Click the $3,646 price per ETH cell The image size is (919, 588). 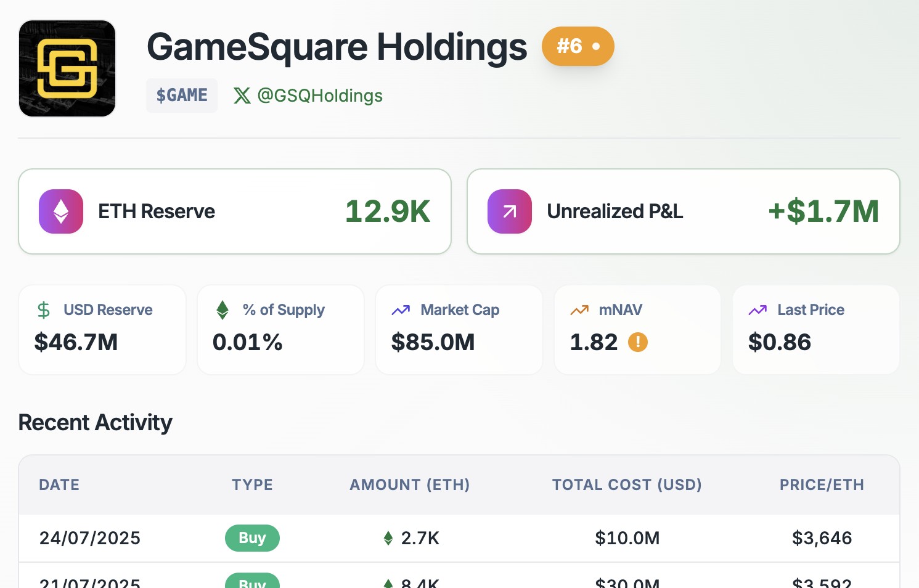coord(822,538)
